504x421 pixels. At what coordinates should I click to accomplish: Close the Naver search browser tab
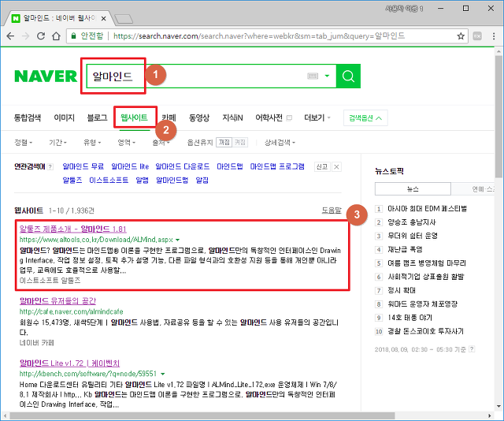point(103,19)
